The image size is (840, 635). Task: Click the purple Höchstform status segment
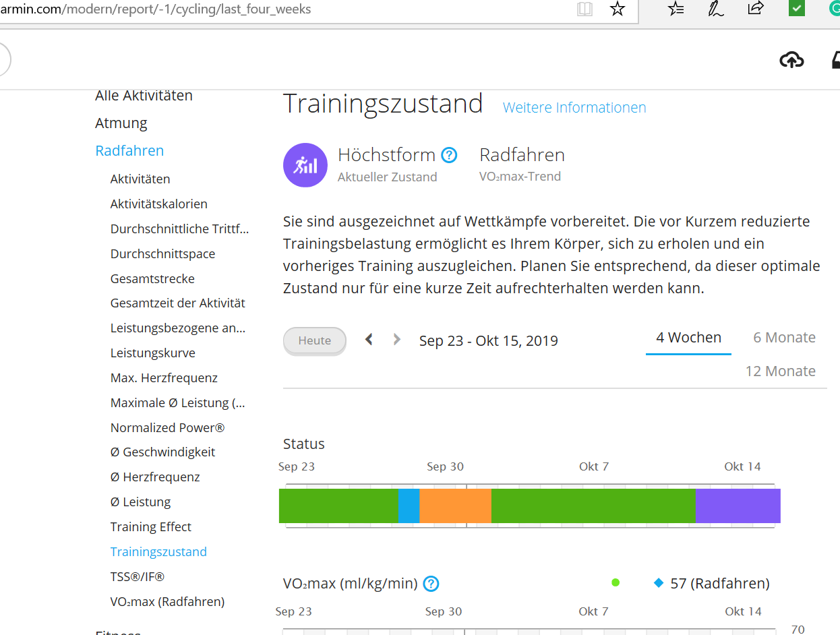[738, 506]
